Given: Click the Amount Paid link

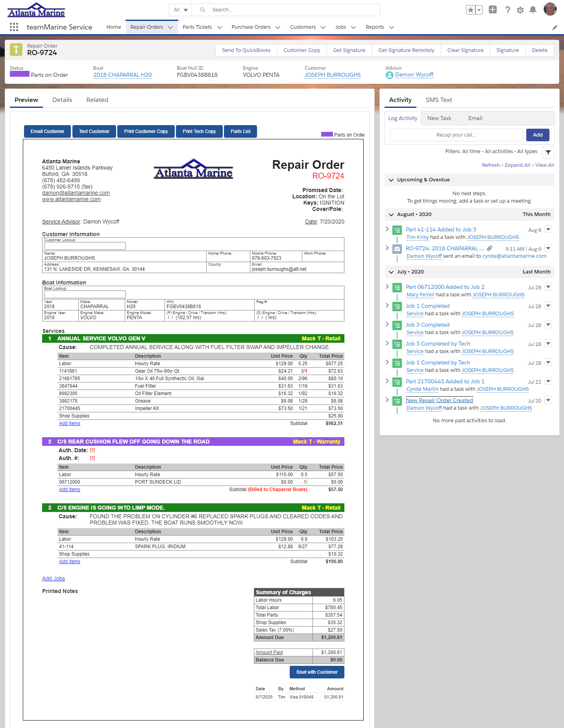Looking at the screenshot, I should click(269, 652).
